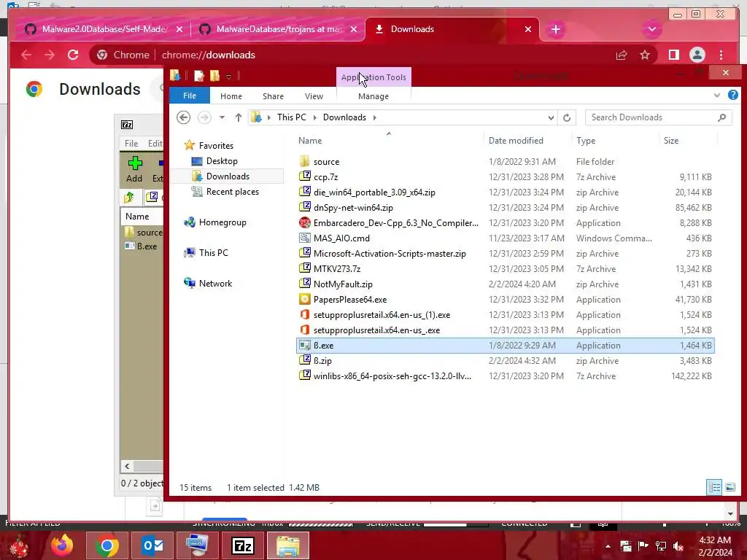This screenshot has height=560, width=747.
Task: Click the Application Tools contextual tab
Action: click(373, 77)
